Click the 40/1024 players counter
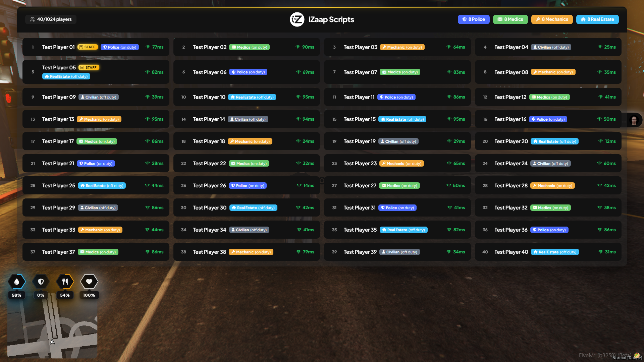This screenshot has width=644, height=362. 51,19
